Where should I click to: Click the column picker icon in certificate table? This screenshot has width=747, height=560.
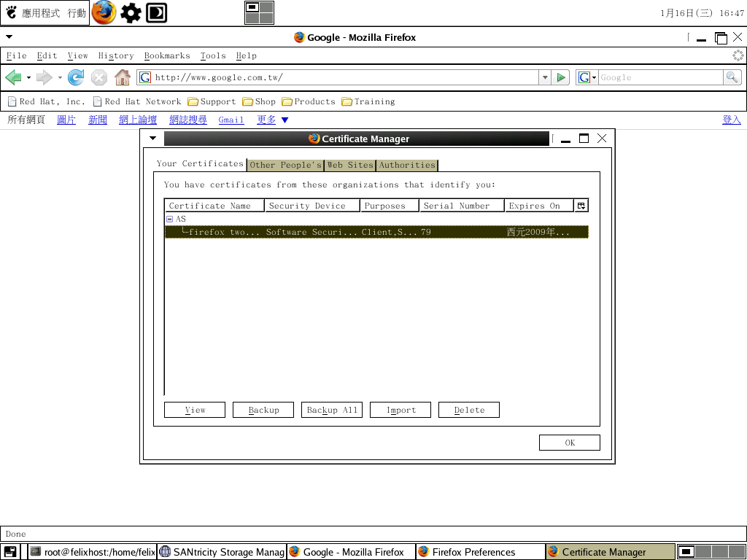(x=581, y=206)
